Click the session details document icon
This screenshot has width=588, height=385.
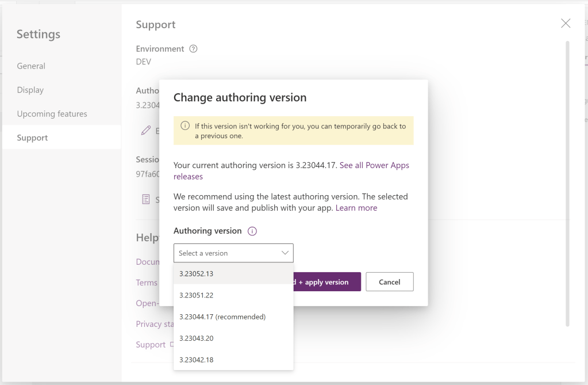(x=146, y=199)
